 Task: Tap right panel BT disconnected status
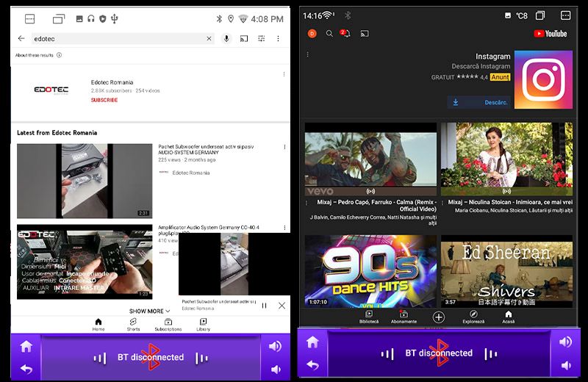[x=439, y=353]
